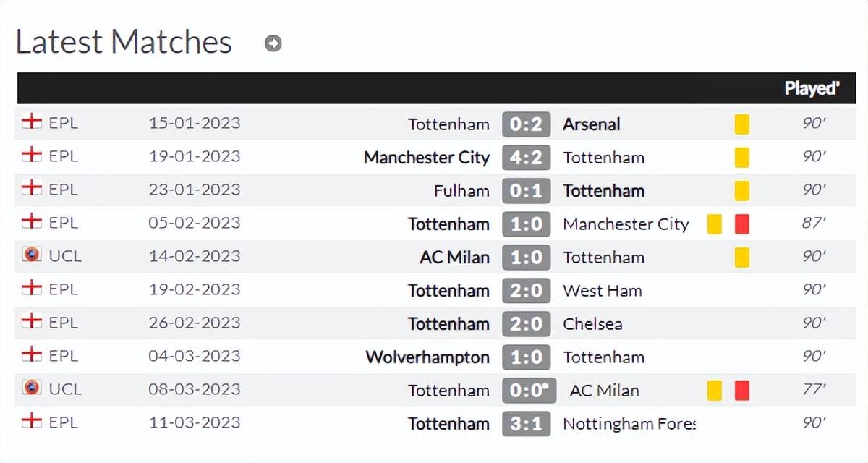Click the 0:0 score for Tottenham vs AC Milan
Viewport: 868px width, 463px height.
[x=529, y=391]
